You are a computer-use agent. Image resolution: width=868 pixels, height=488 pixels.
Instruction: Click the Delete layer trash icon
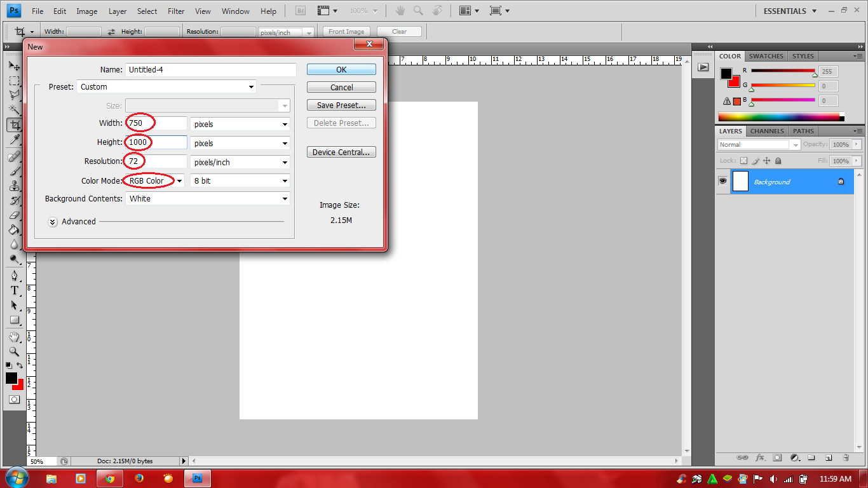click(x=846, y=457)
